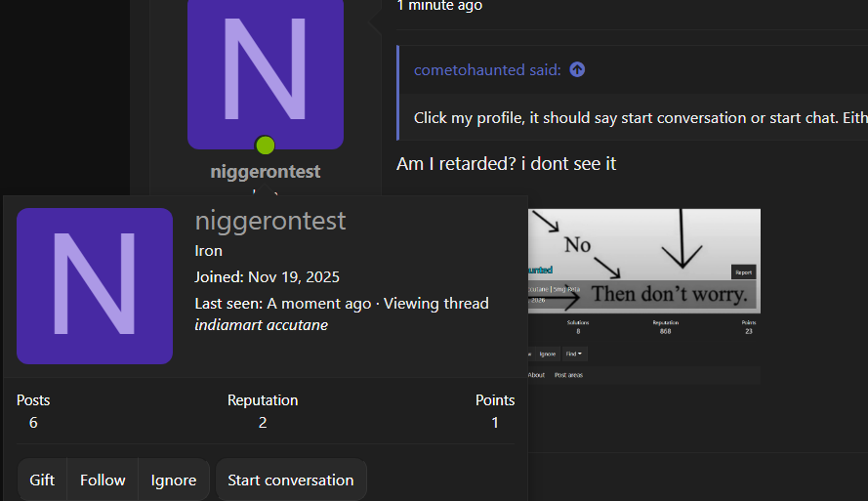Click the '1 minute ago' post timestamp
The height and width of the screenshot is (501, 868).
point(439,6)
